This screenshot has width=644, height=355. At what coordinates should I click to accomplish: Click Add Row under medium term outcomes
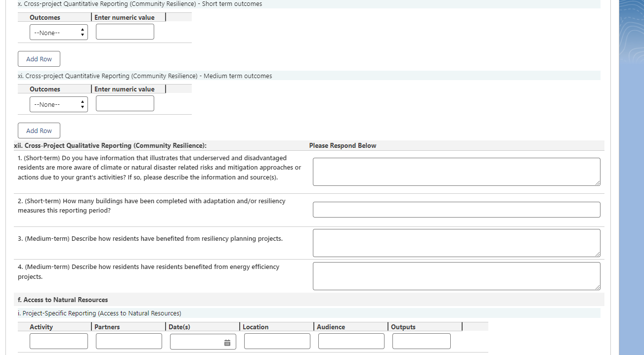pos(39,131)
